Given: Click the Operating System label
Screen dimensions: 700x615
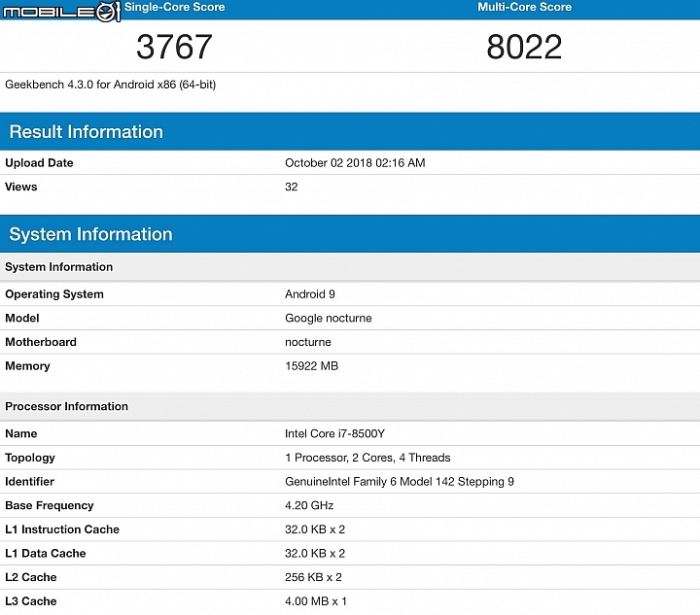Looking at the screenshot, I should [54, 293].
